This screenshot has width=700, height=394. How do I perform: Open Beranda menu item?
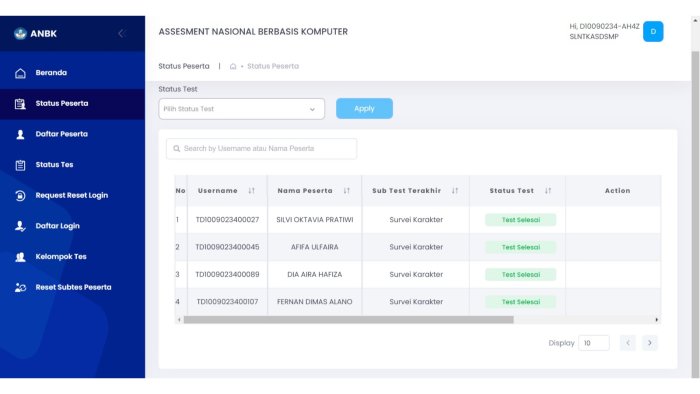click(72, 73)
